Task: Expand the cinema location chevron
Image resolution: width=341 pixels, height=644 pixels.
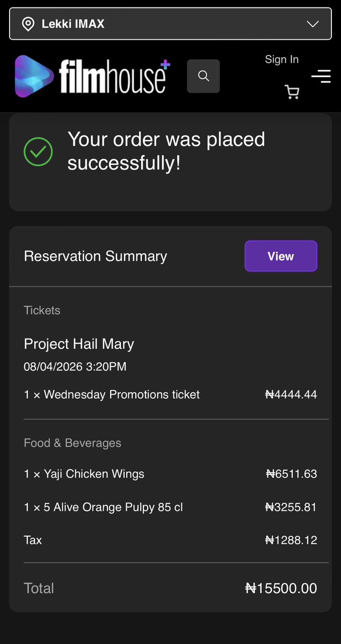Action: click(x=312, y=24)
